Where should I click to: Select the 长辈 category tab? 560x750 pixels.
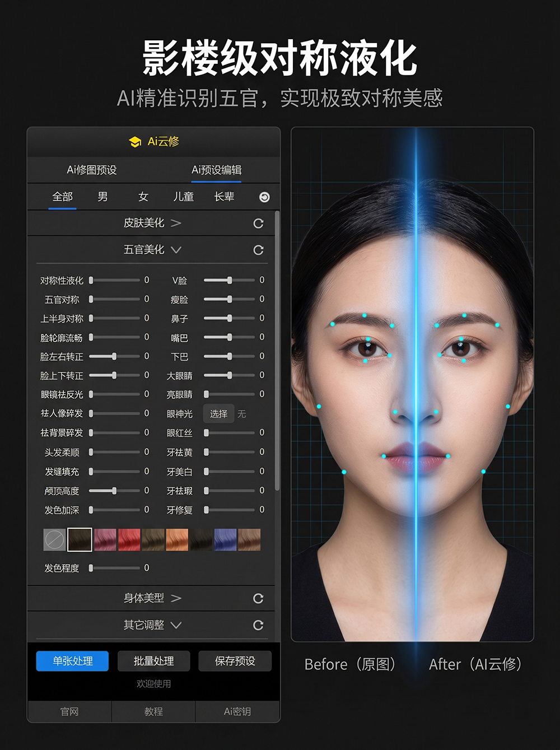click(225, 197)
